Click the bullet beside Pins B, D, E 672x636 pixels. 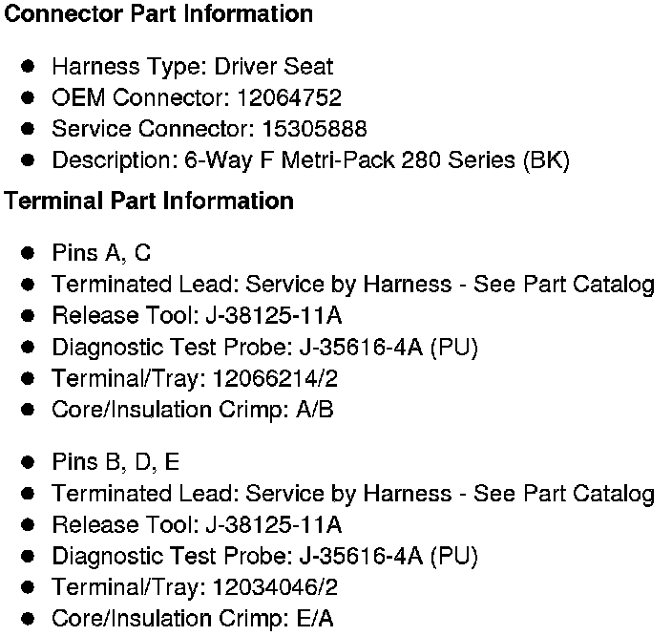click(30, 462)
